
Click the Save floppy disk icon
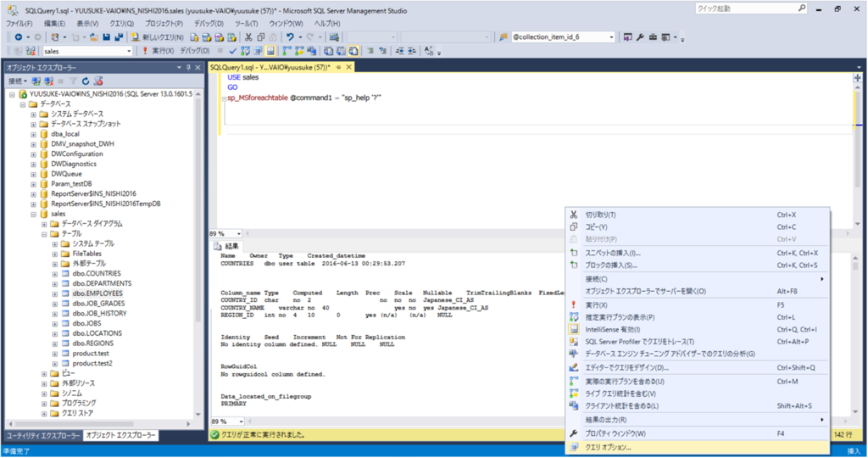pos(106,37)
